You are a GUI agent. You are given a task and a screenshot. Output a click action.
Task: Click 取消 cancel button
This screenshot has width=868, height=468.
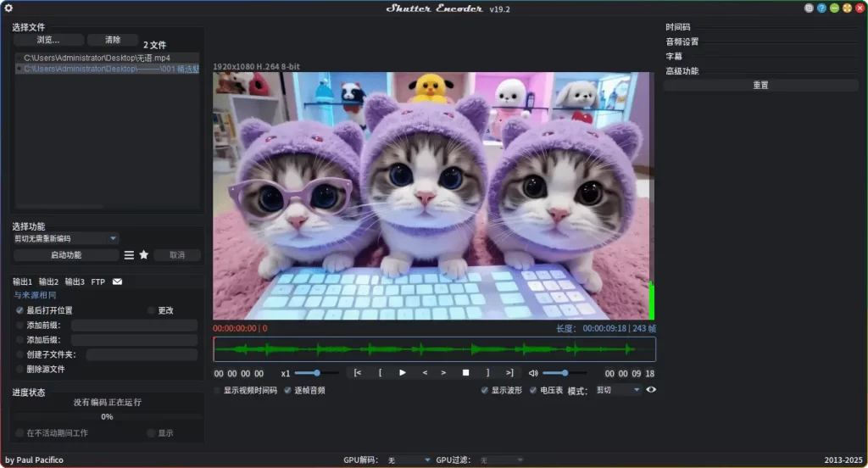177,254
